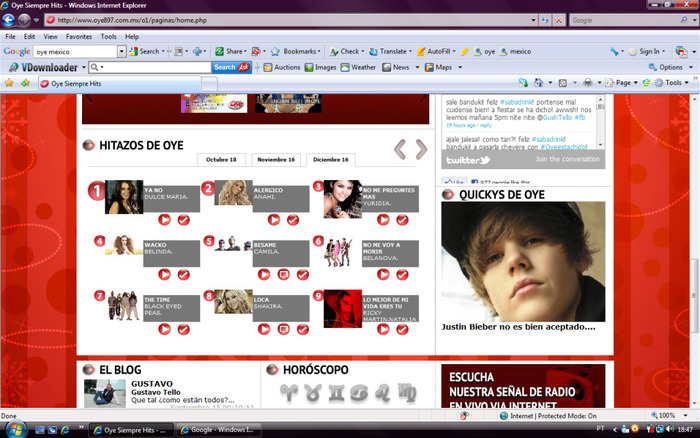Play Lo Mejor De Mi Vida Eres Tu
Screen dimensions: 700x438
pyautogui.click(x=383, y=330)
